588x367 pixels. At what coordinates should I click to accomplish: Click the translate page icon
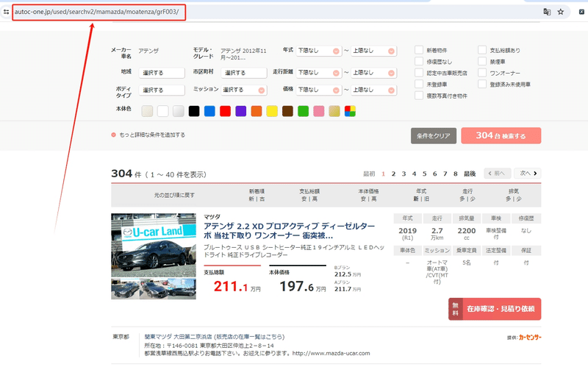tap(547, 12)
